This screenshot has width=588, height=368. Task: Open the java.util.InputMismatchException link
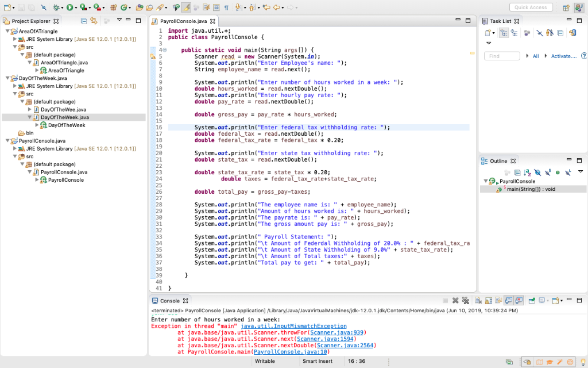[x=293, y=326]
